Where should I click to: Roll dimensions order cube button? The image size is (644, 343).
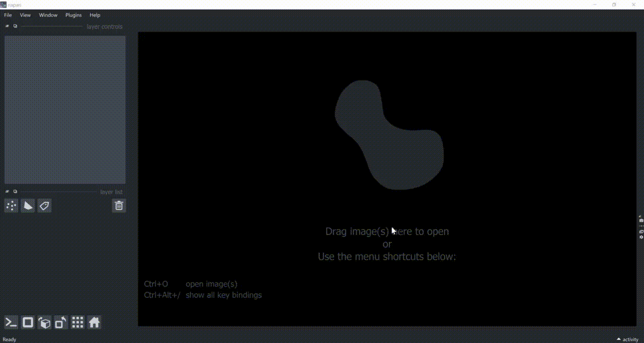click(x=44, y=322)
